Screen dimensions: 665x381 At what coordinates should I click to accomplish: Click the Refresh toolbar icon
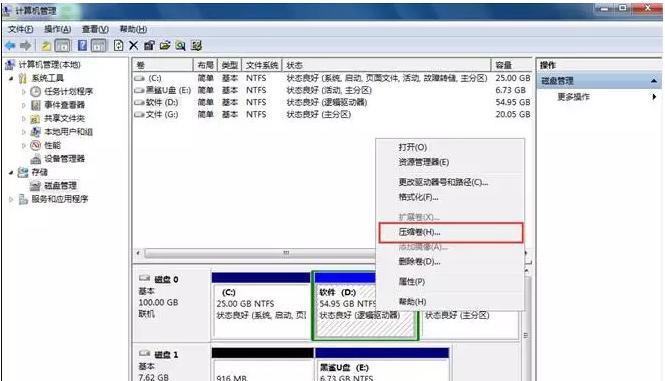tap(118, 45)
